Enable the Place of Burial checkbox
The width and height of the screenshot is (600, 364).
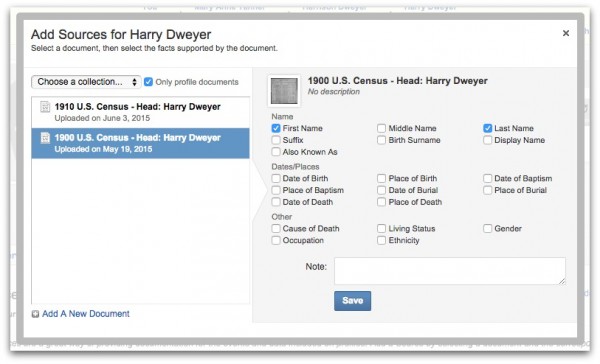[488, 190]
